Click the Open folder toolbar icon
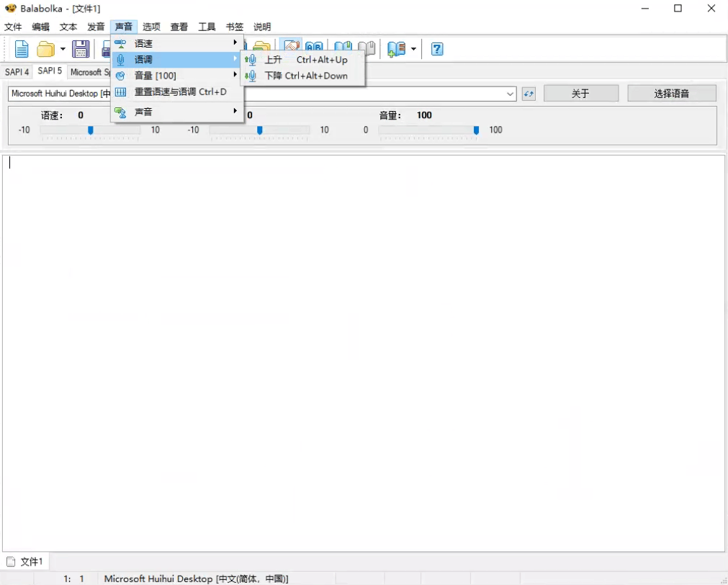This screenshot has height=585, width=728. pos(46,49)
